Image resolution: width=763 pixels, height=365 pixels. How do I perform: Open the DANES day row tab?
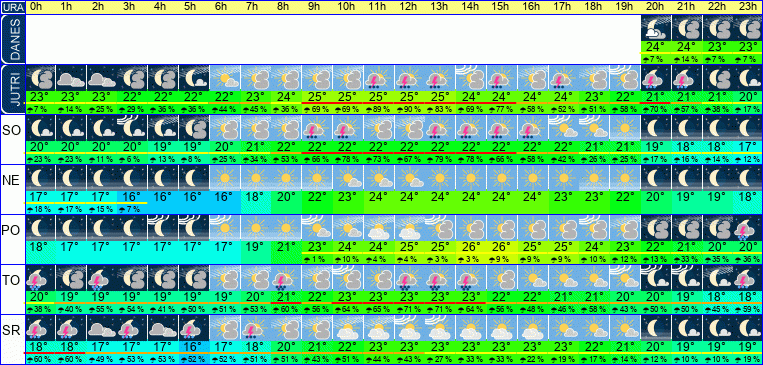point(12,40)
